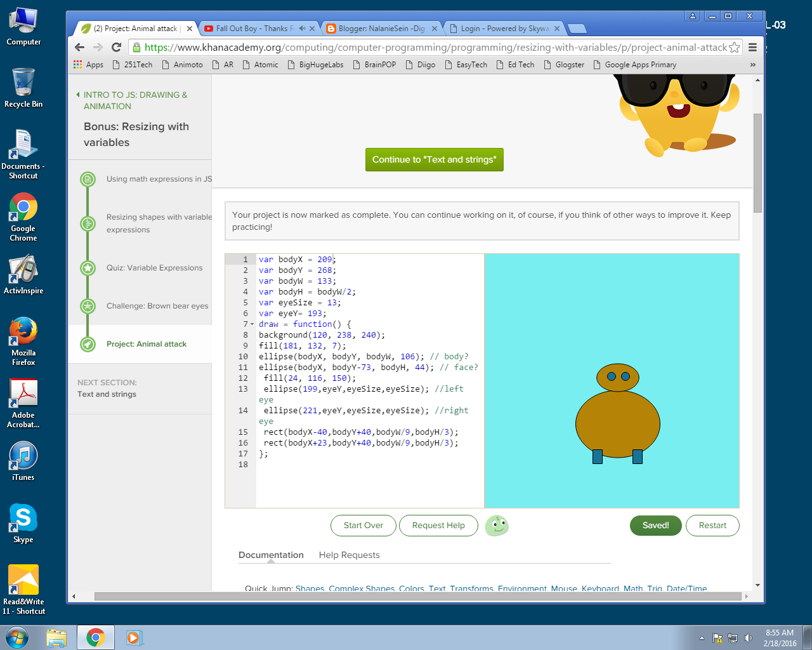Click the Chrome icon on the taskbar
Image resolution: width=812 pixels, height=650 pixels.
click(95, 637)
